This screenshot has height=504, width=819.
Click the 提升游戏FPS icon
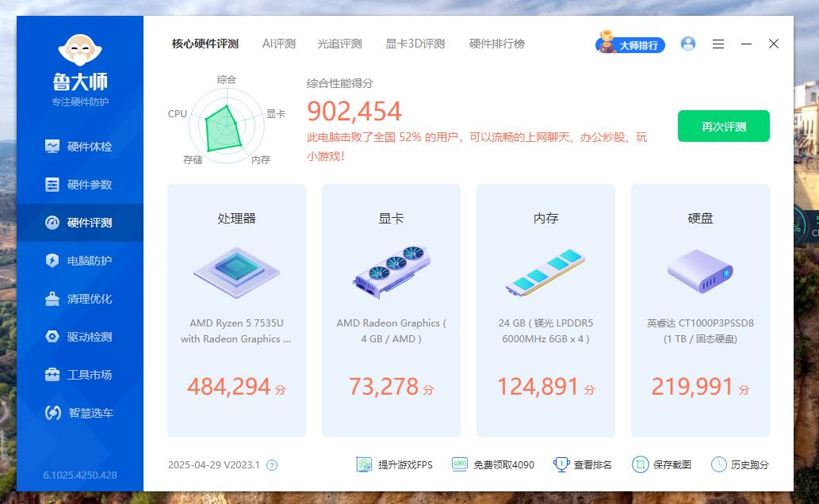pyautogui.click(x=364, y=464)
